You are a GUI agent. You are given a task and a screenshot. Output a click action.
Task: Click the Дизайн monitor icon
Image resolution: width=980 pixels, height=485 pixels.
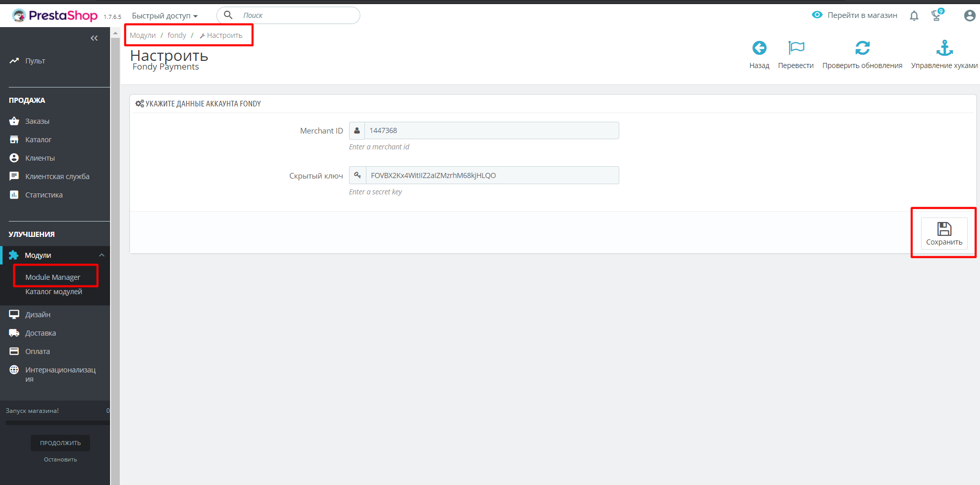14,315
